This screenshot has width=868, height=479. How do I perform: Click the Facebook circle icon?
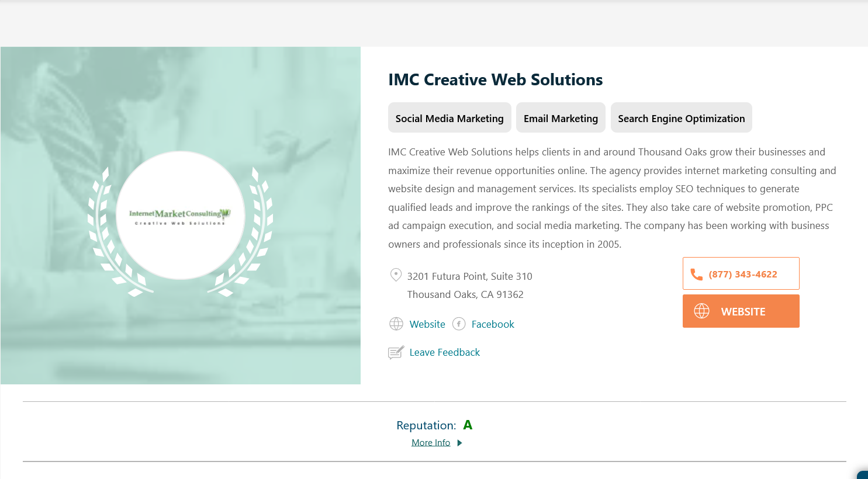pyautogui.click(x=459, y=324)
